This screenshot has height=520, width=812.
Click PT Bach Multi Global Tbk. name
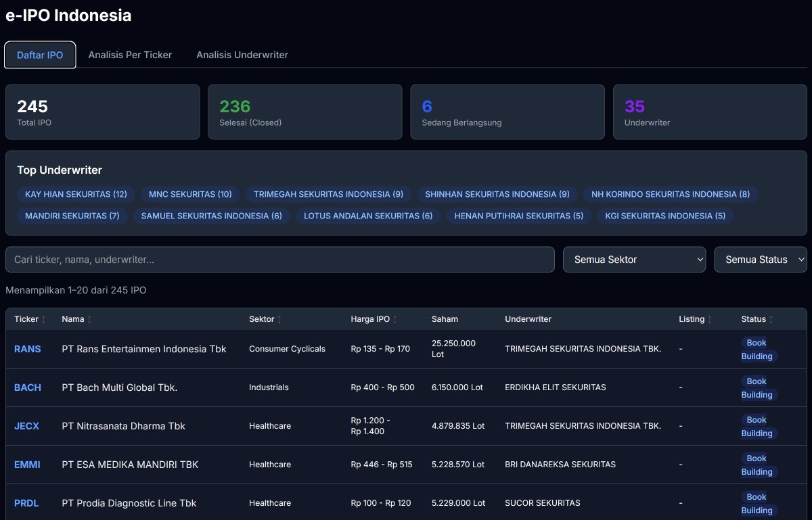pyautogui.click(x=120, y=387)
